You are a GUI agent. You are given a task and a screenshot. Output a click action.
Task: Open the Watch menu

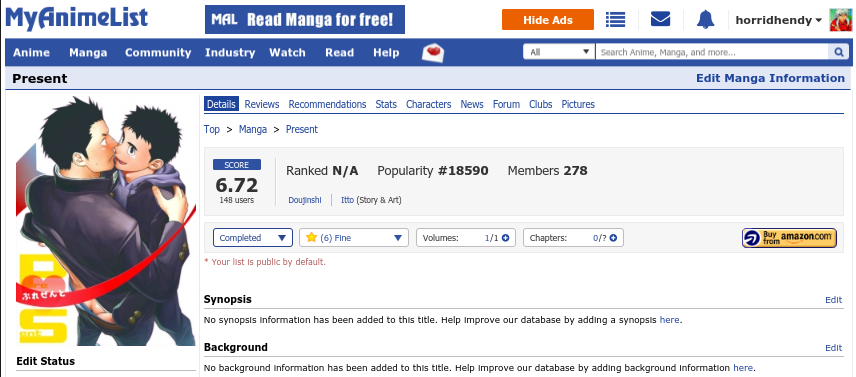coord(287,53)
